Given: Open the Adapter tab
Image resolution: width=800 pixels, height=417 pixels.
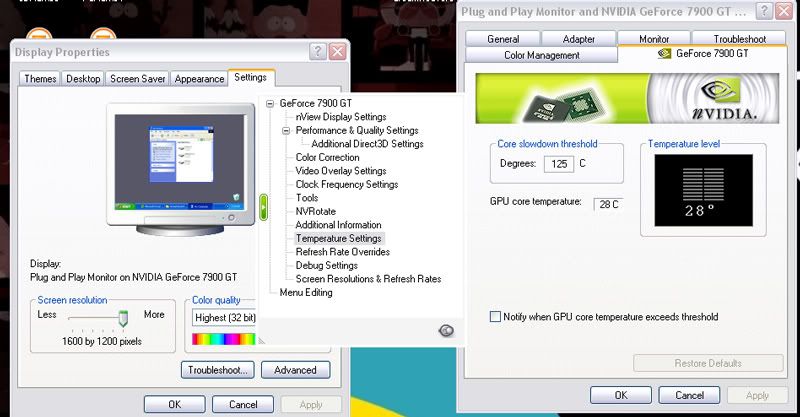Looking at the screenshot, I should tap(579, 39).
